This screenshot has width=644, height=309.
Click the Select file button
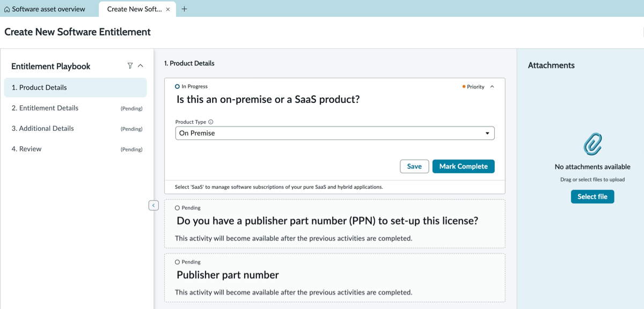(592, 197)
